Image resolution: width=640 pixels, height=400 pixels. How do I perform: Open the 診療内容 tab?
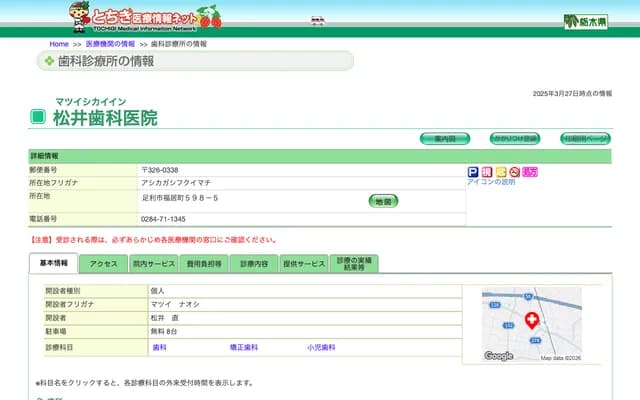point(254,264)
